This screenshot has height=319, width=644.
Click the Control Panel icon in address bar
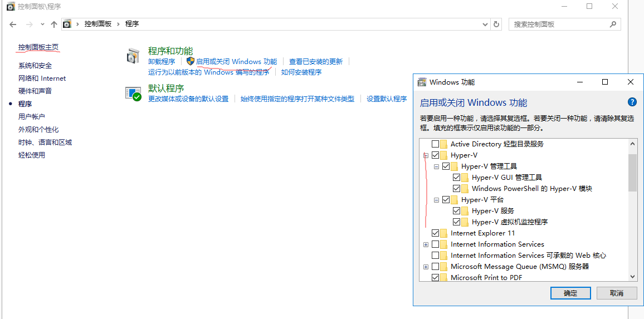pos(67,24)
